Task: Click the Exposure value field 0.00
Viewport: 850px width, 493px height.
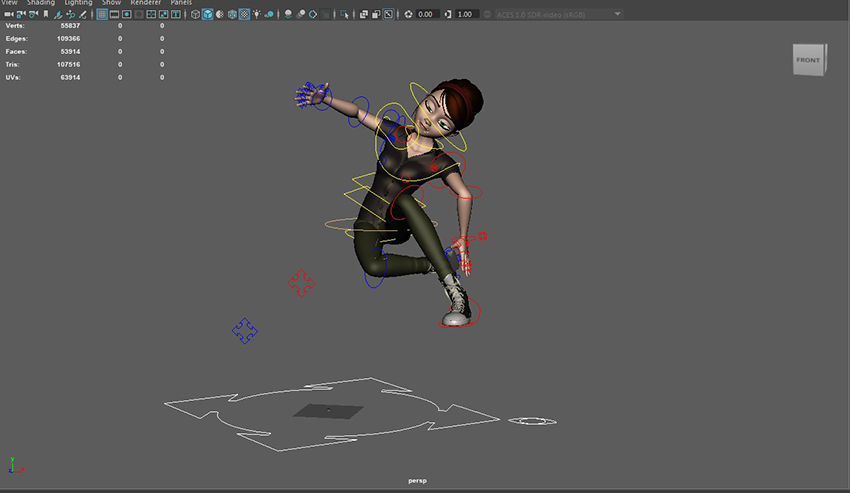Action: point(427,15)
